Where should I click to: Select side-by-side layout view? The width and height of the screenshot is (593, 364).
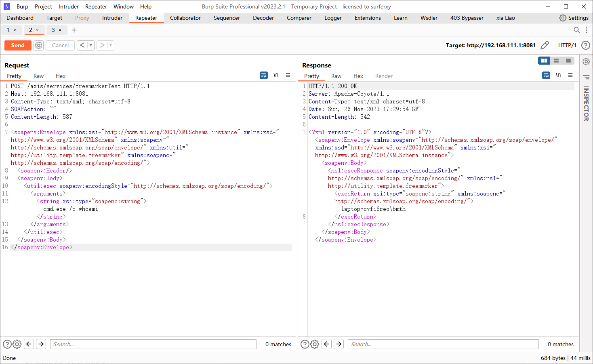[544, 61]
